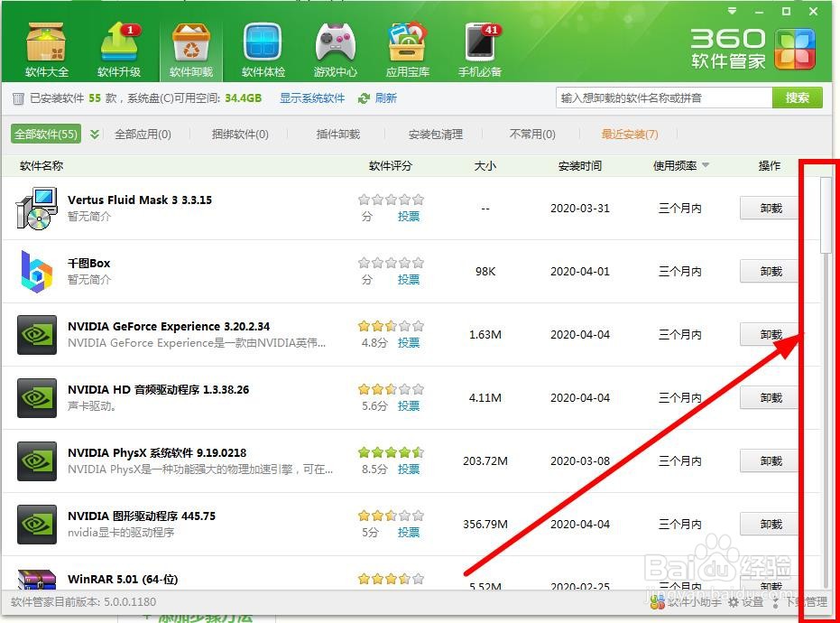Switch to the 不常用(0) tab
This screenshot has height=623, width=840.
pyautogui.click(x=532, y=134)
